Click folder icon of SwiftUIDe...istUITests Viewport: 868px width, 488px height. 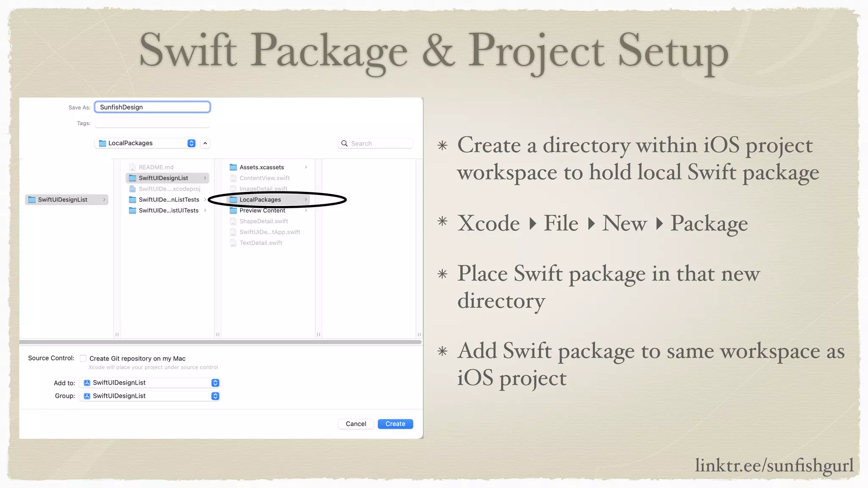point(132,211)
